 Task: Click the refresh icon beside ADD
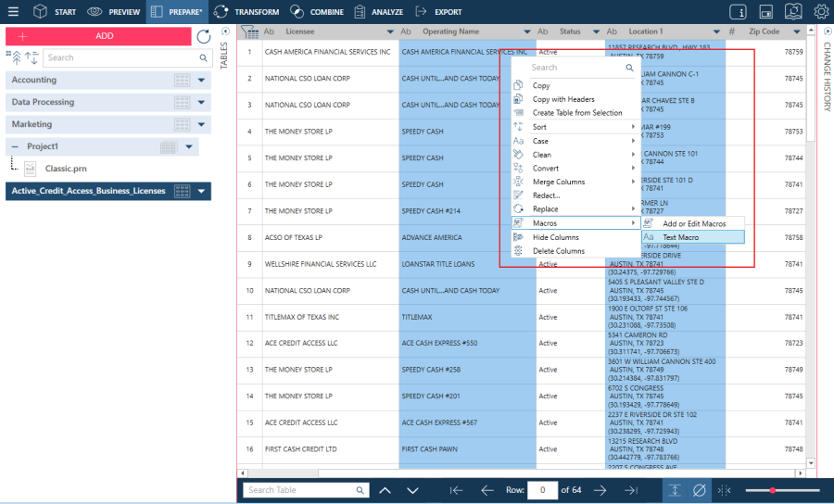point(204,36)
